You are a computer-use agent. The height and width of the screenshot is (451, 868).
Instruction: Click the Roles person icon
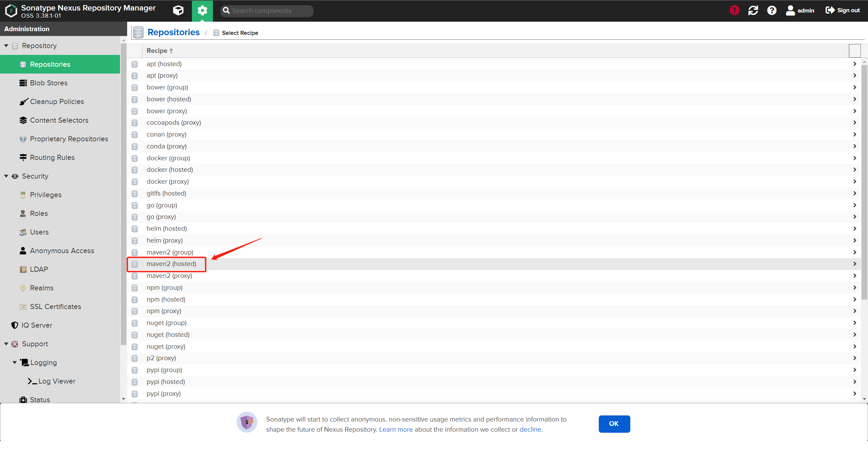[x=23, y=213]
